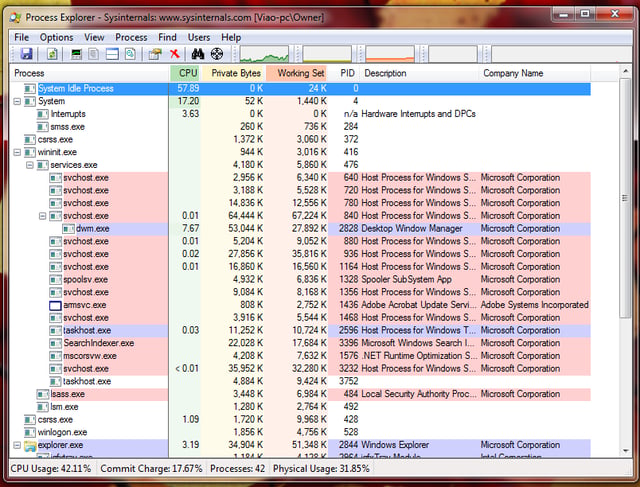Sort by the PID column header

click(344, 73)
